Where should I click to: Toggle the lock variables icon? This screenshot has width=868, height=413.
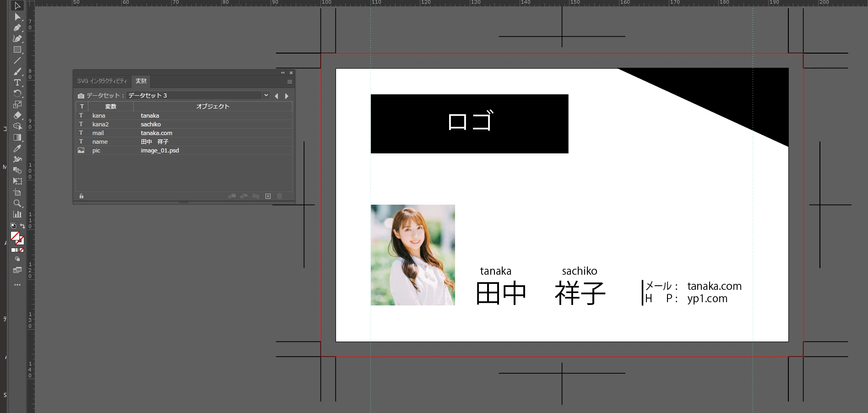point(81,196)
